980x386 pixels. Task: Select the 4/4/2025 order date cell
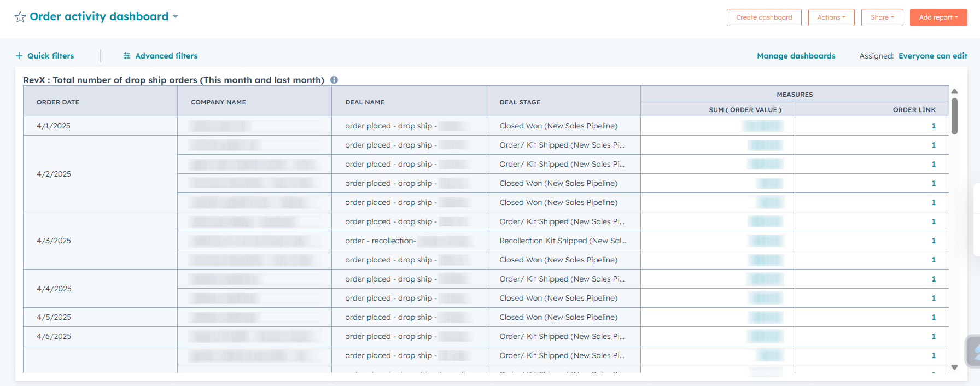point(100,289)
